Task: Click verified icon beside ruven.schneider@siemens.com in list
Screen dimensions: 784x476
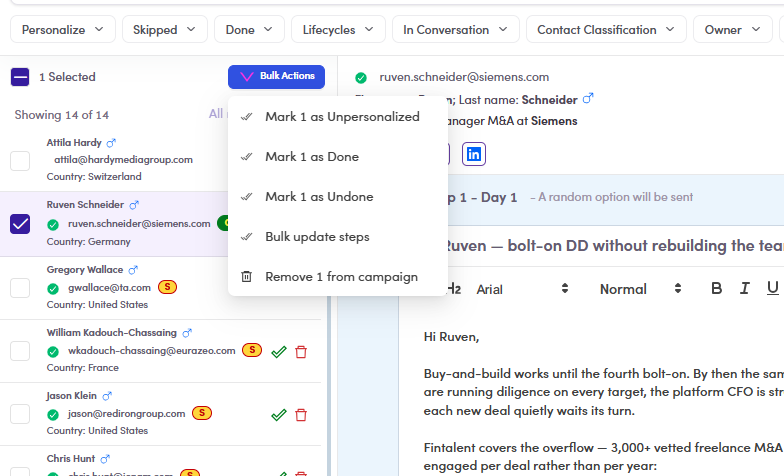Action: (x=53, y=225)
